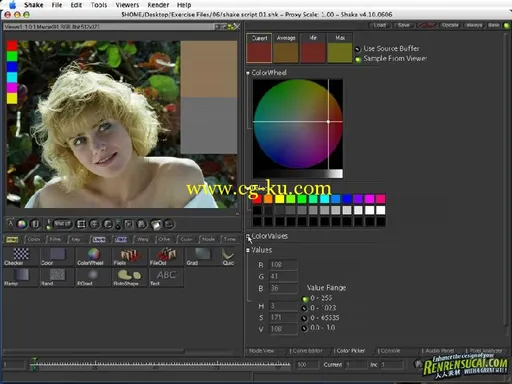Create a Ramp node
Image resolution: width=512 pixels, height=384 pixels.
click(21, 277)
